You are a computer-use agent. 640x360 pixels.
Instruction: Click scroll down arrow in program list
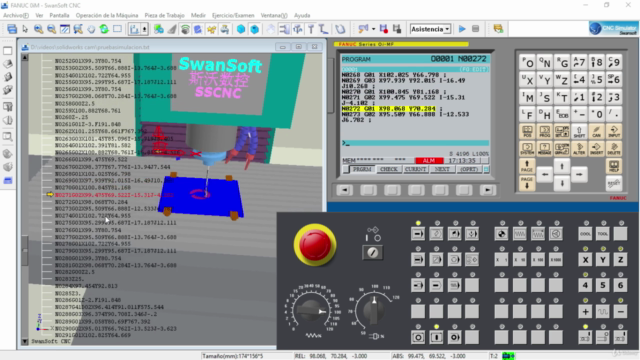(x=25, y=341)
